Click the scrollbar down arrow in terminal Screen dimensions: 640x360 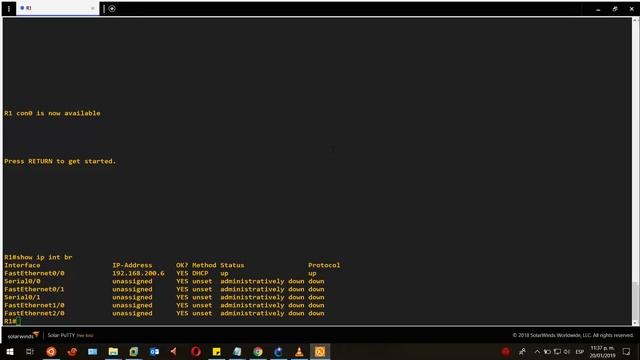636,322
